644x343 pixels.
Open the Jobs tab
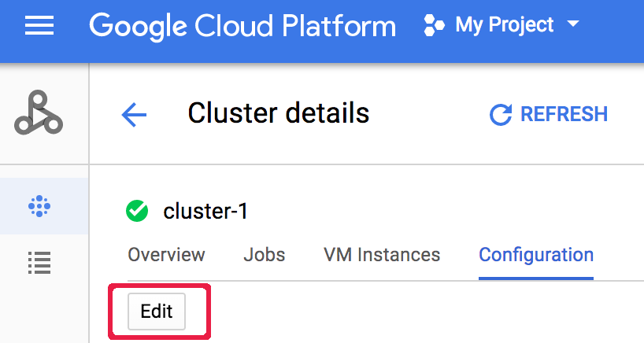(x=264, y=255)
